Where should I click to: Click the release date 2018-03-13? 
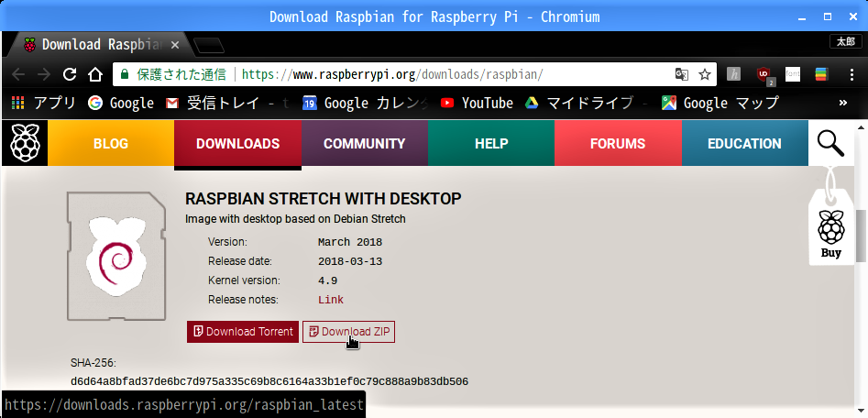coord(350,261)
